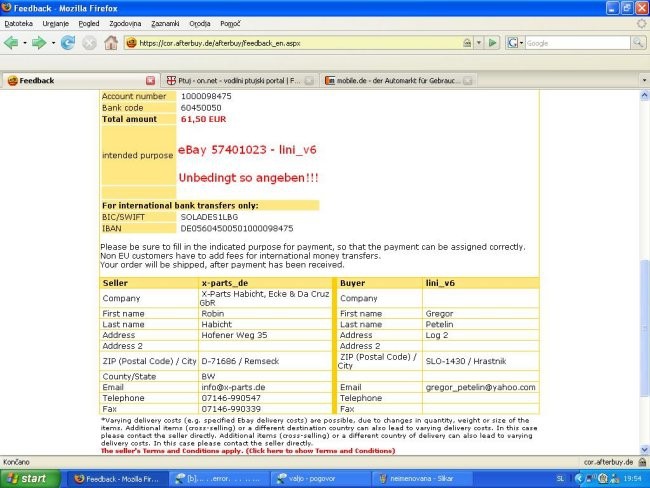Click the seller fax 07146-990339
This screenshot has width=650, height=488.
click(x=231, y=409)
